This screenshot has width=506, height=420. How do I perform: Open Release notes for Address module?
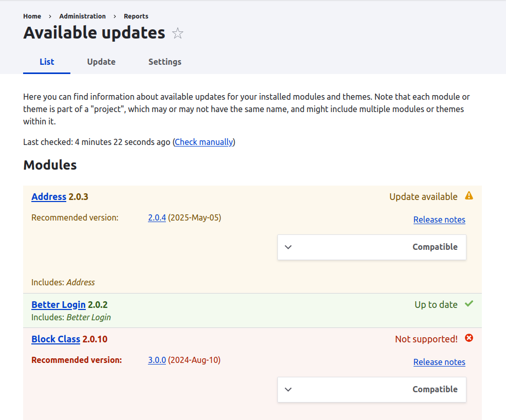point(439,220)
